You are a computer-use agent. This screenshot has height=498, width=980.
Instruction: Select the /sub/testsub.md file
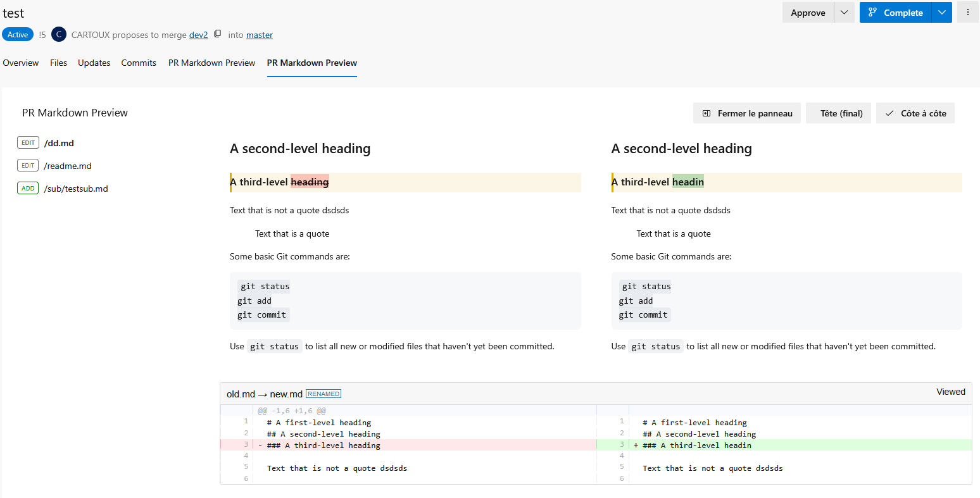(x=76, y=189)
